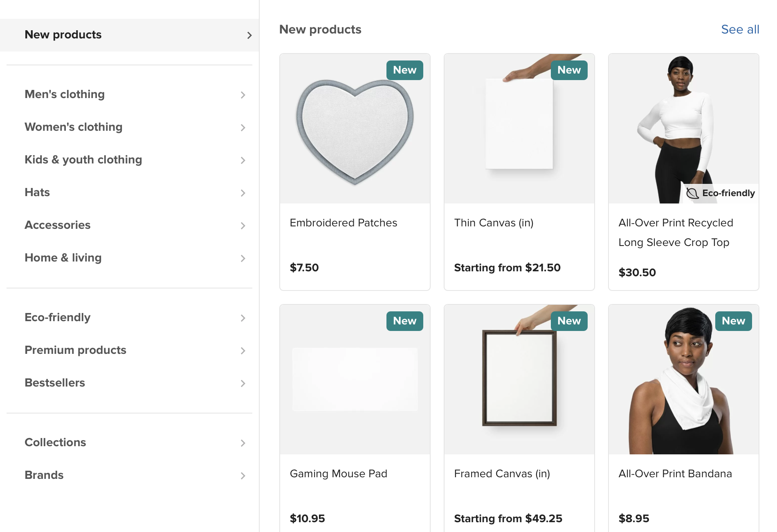Open the Embroidered Patches product title
The image size is (777, 532).
pyautogui.click(x=343, y=223)
